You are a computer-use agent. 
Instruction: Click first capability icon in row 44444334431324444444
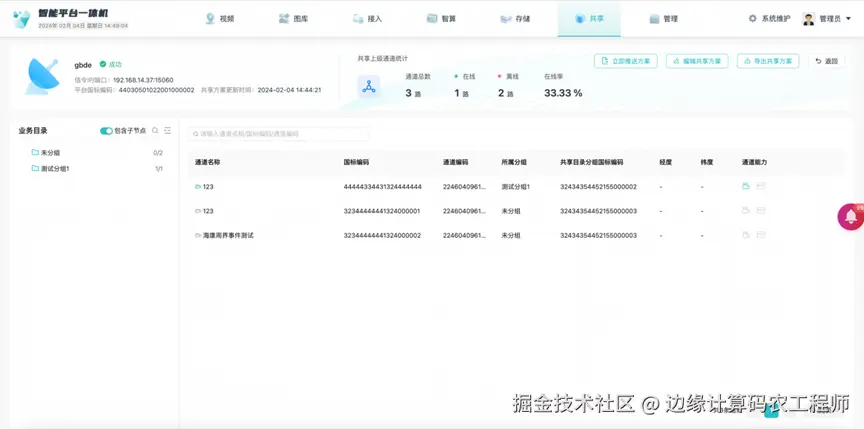point(746,186)
